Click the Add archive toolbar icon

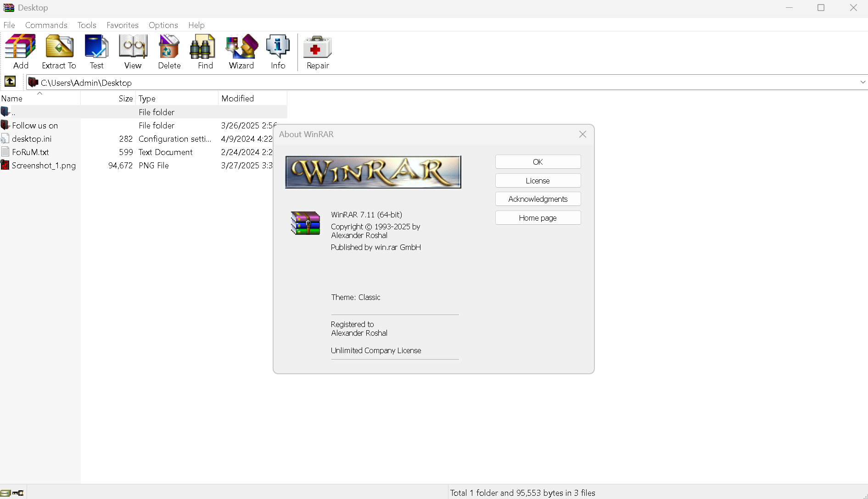(21, 47)
